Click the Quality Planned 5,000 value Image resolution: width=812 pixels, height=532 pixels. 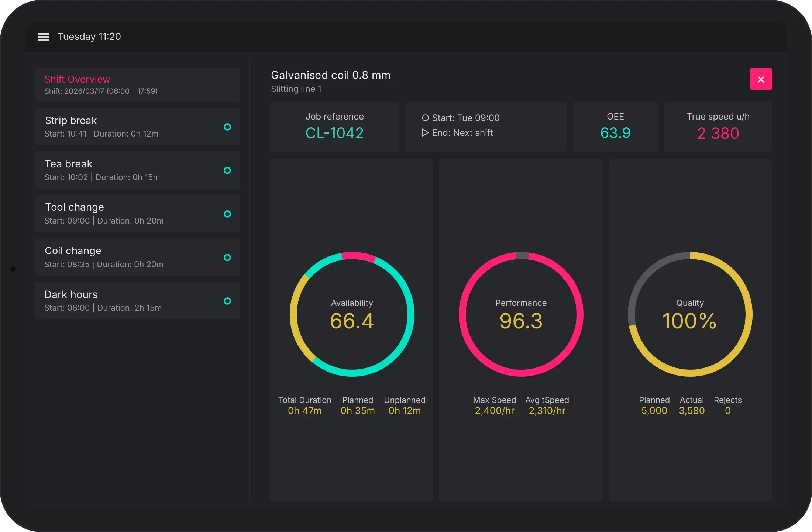coord(654,411)
